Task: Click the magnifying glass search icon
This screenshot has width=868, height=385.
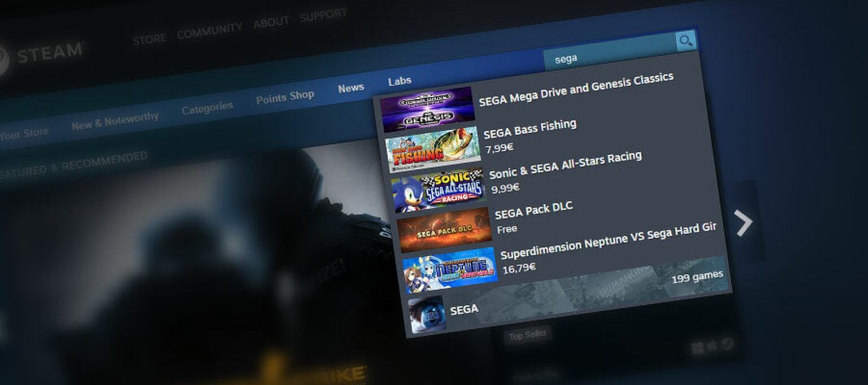Action: point(685,40)
